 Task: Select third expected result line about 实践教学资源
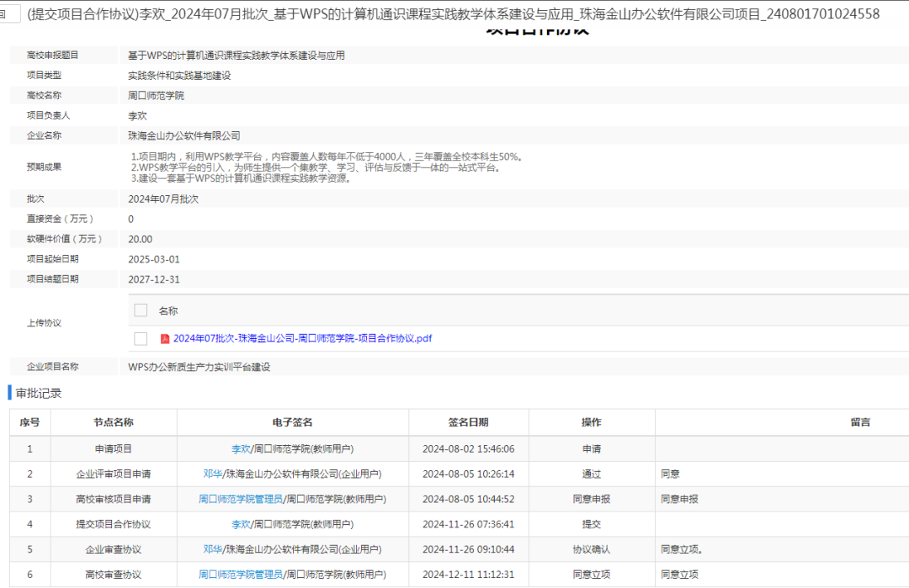[x=242, y=178]
